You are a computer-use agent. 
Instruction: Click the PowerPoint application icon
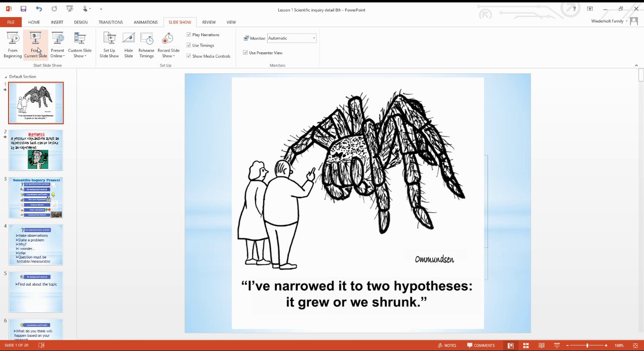tap(8, 9)
